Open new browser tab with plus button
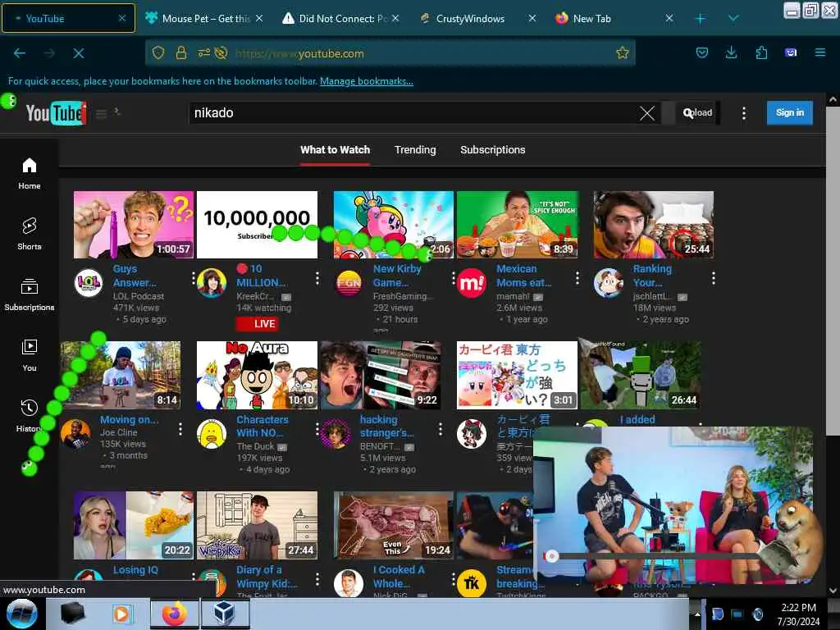The height and width of the screenshot is (630, 840). coord(700,19)
